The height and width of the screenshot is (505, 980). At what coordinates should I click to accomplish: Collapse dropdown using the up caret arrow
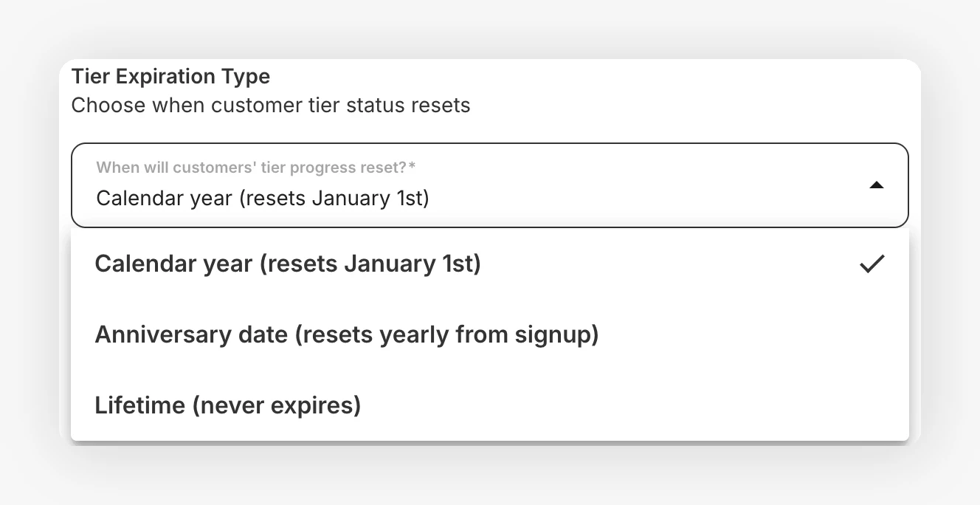[x=876, y=185]
